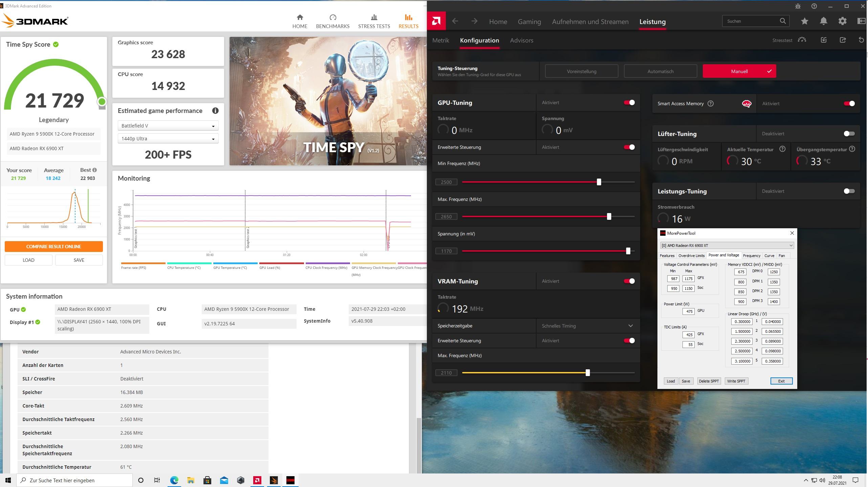The width and height of the screenshot is (868, 487).
Task: Open the Battlefield V game dropdown
Action: tap(168, 126)
